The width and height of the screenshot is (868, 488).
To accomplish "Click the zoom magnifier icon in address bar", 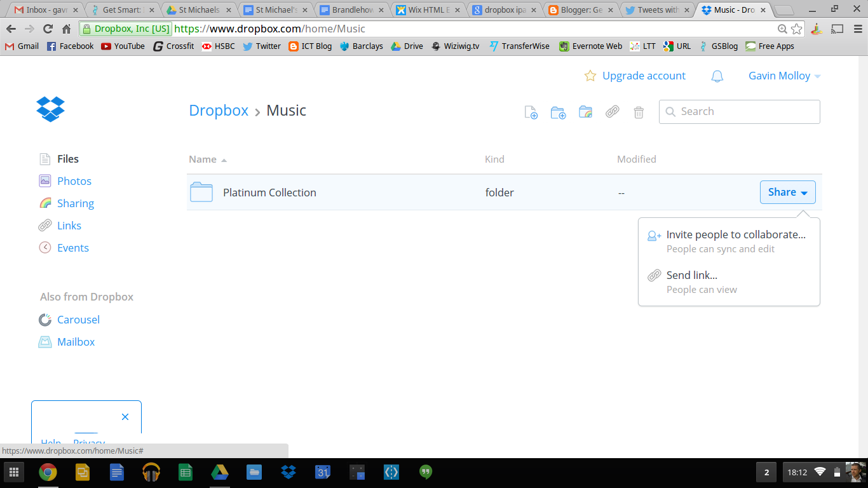I will pyautogui.click(x=783, y=29).
